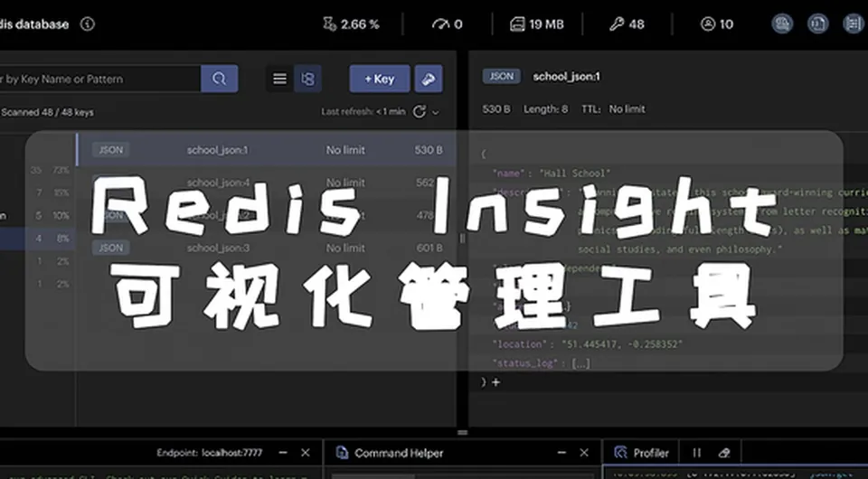Click the database info icon

(88, 24)
